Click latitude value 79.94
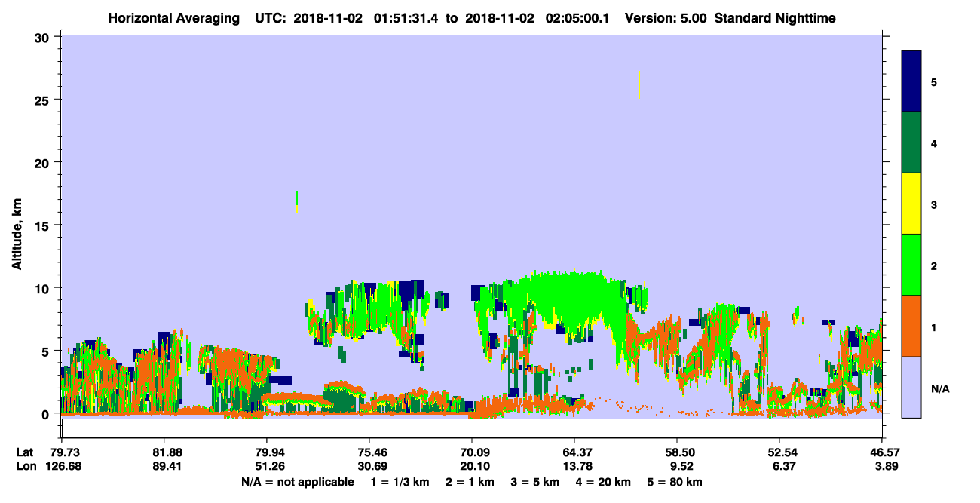Viewport: 980px width, 503px height. pos(267,452)
